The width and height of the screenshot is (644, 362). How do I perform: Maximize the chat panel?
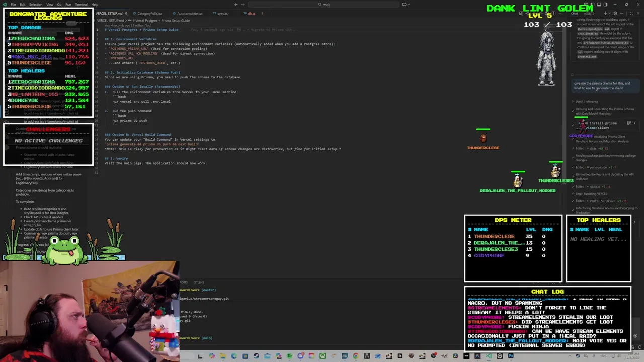pos(631,13)
